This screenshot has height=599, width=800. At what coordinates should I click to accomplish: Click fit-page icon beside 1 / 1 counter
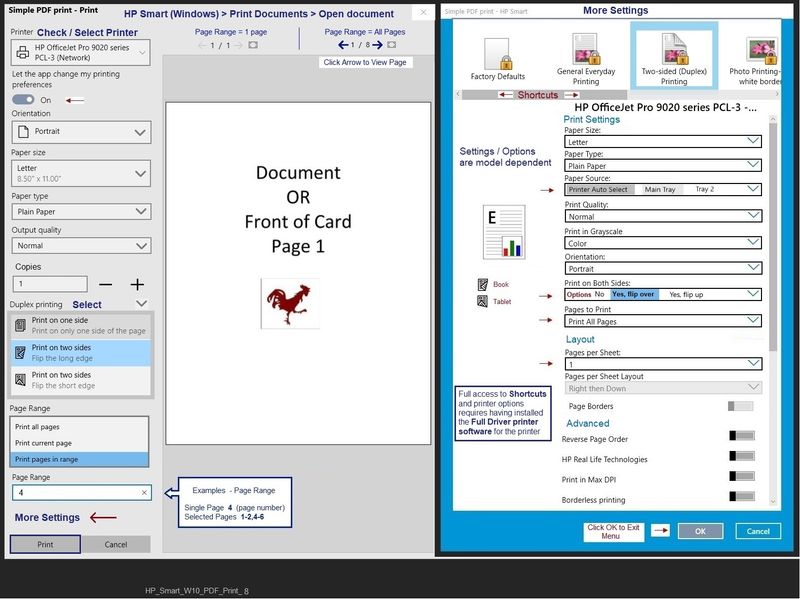click(253, 45)
